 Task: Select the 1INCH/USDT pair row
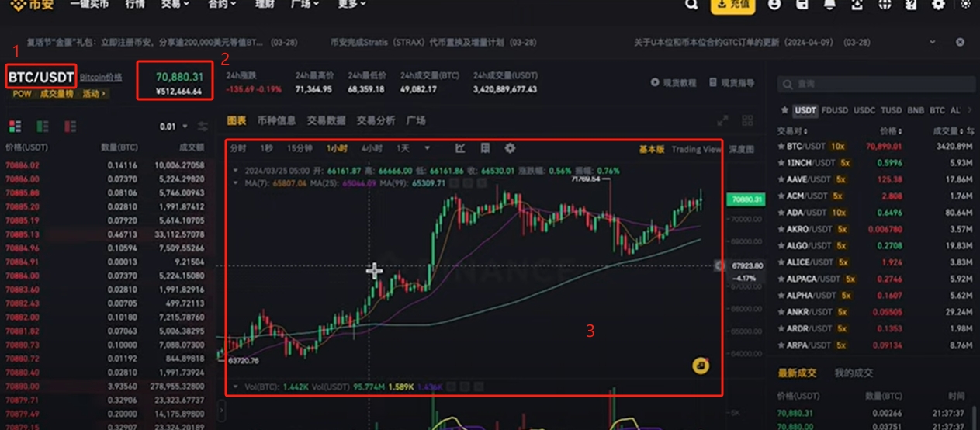(874, 163)
